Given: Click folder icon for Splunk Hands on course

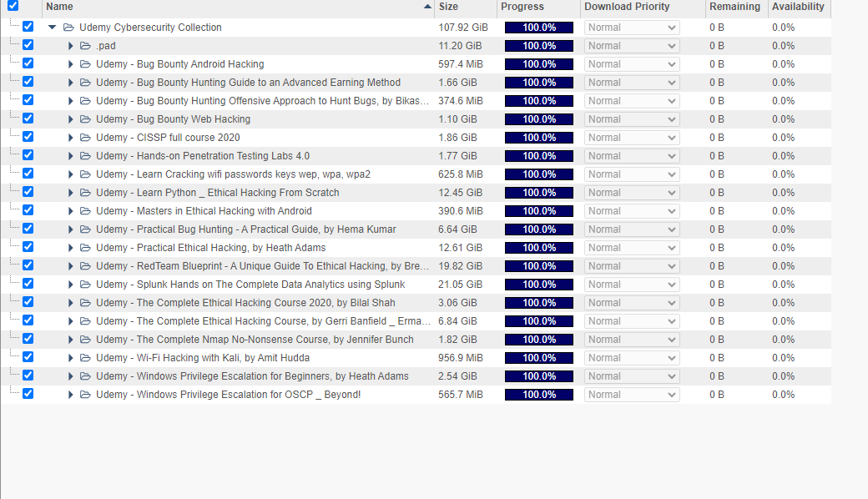Looking at the screenshot, I should point(85,285).
